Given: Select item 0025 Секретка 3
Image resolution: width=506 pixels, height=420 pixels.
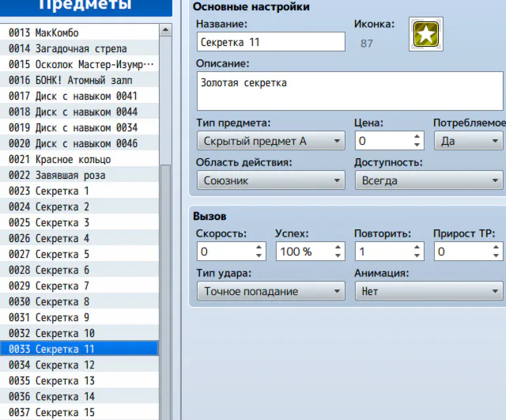Looking at the screenshot, I should pos(79,222).
